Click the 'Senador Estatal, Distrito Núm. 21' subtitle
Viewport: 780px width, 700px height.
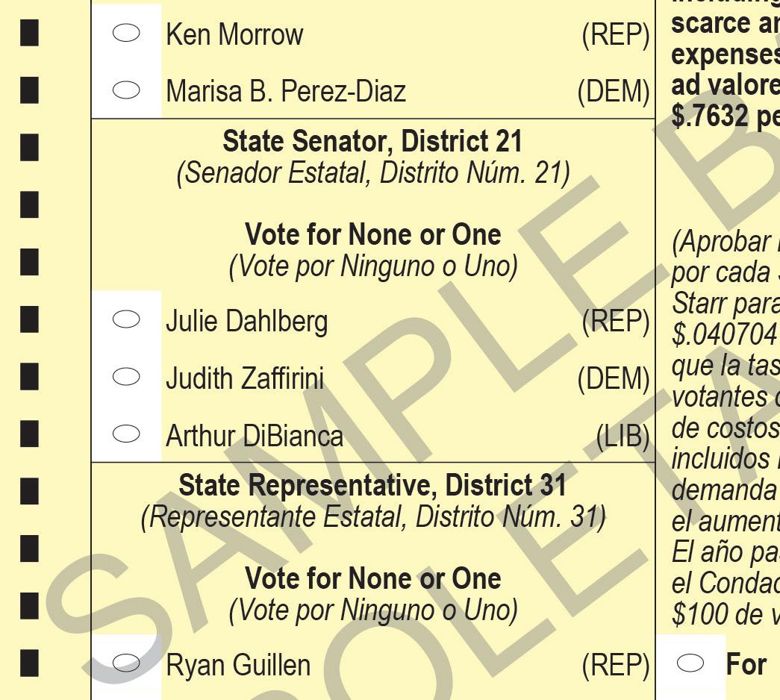pyautogui.click(x=372, y=173)
